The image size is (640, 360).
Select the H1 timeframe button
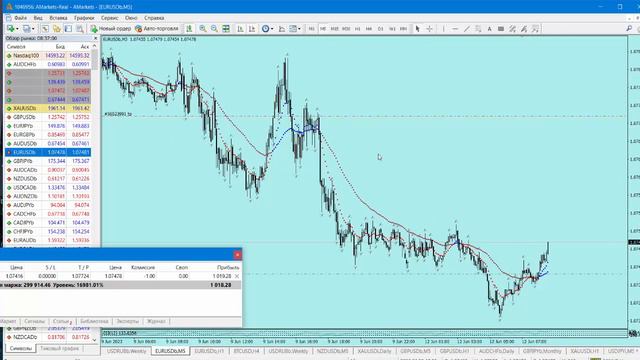[358, 29]
